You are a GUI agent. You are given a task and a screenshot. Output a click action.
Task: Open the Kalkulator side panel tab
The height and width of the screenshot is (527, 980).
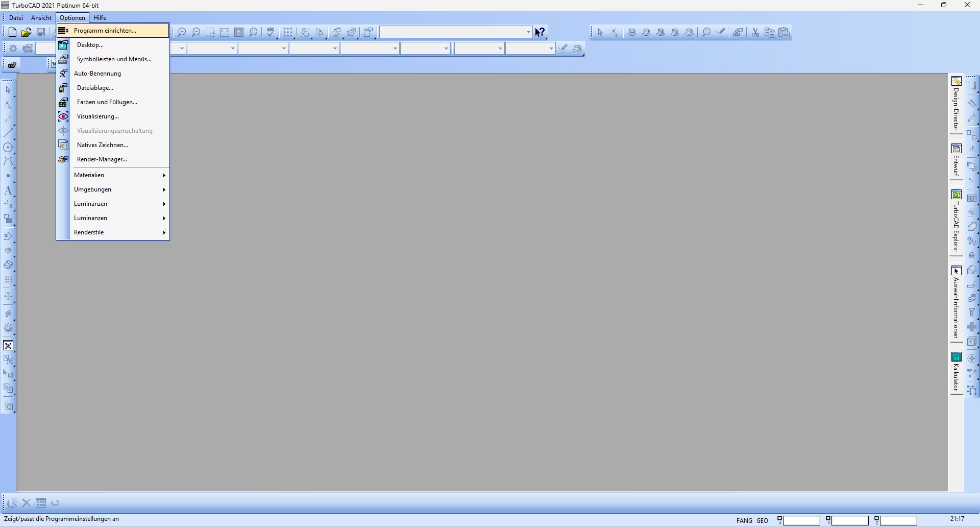point(957,372)
